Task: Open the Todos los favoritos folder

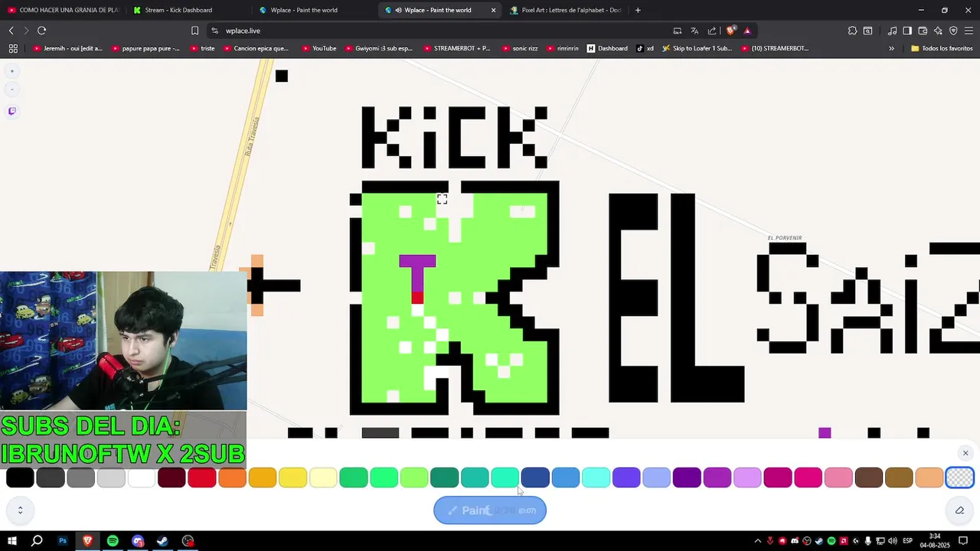Action: tap(942, 48)
